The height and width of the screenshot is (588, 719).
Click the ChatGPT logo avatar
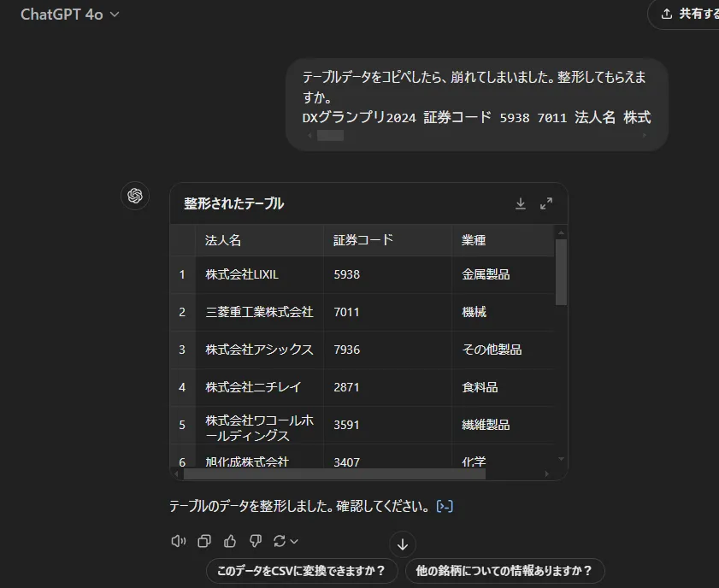[x=135, y=197]
